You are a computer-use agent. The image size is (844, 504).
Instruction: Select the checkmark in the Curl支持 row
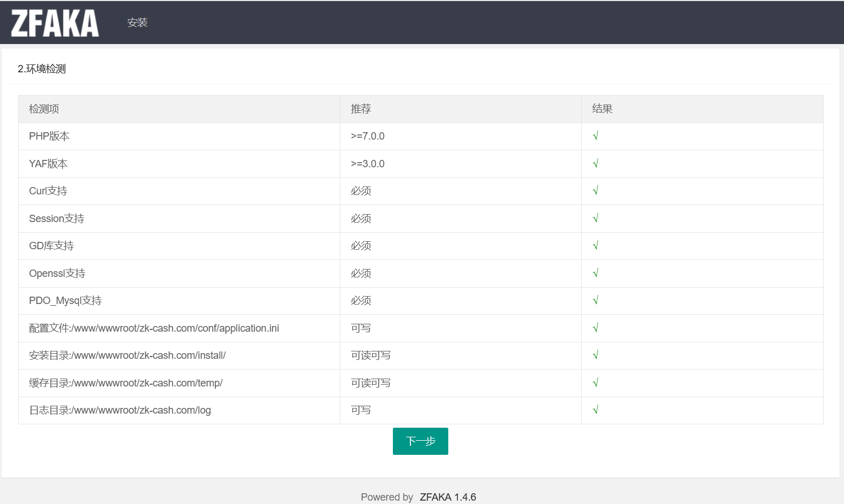click(595, 191)
